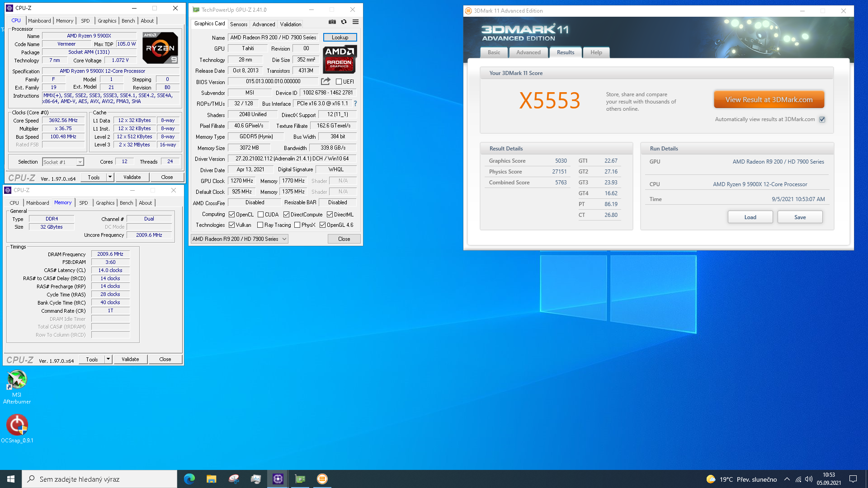Open Mainboard tab in top CPU-Z window
This screenshot has width=868, height=488.
39,21
